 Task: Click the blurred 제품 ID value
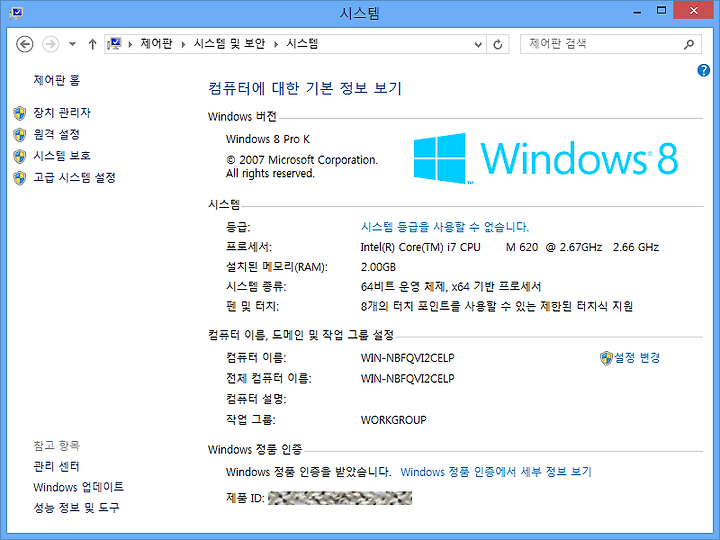coord(340,498)
